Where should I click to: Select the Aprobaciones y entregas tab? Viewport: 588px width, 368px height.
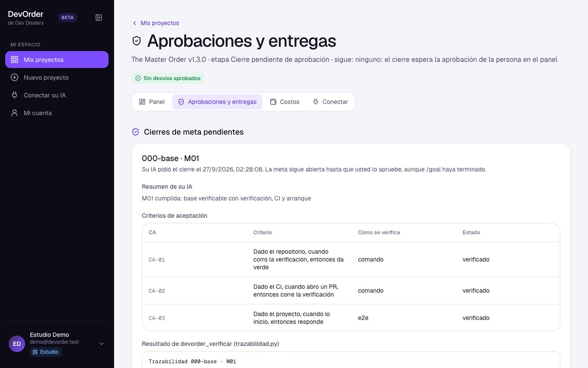click(217, 102)
